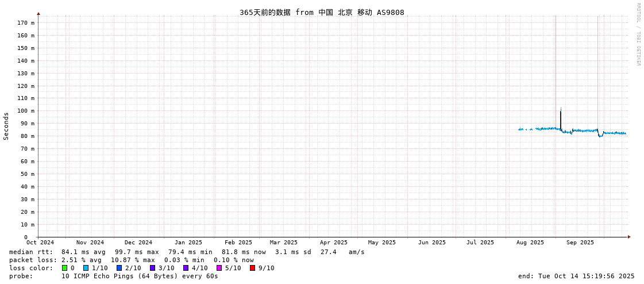Image resolution: width=644 pixels, height=284 pixels.
Task: Click the Seconds vertical axis label
Action: point(6,126)
